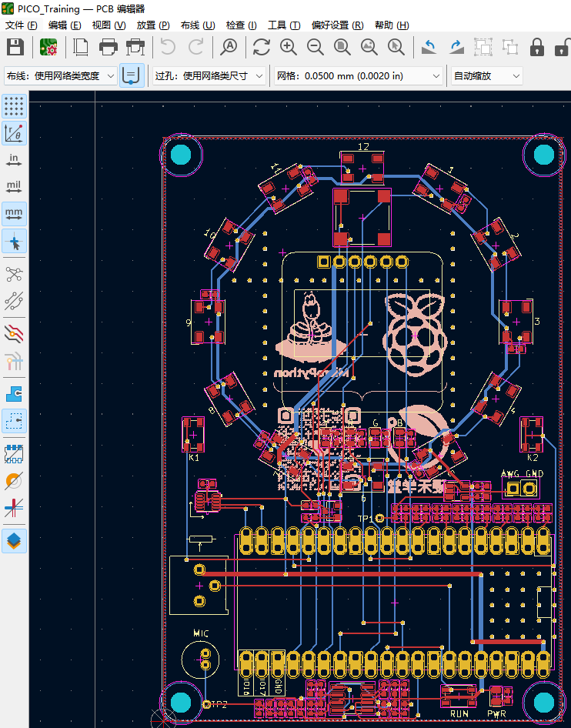Open the 编辑 (E) menu
Screen dimensions: 571x728
click(x=65, y=25)
